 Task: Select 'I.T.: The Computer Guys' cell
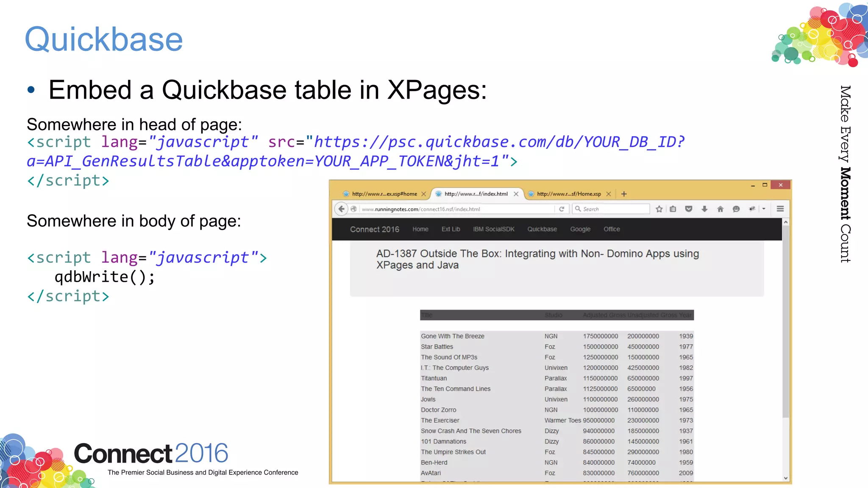[455, 368]
